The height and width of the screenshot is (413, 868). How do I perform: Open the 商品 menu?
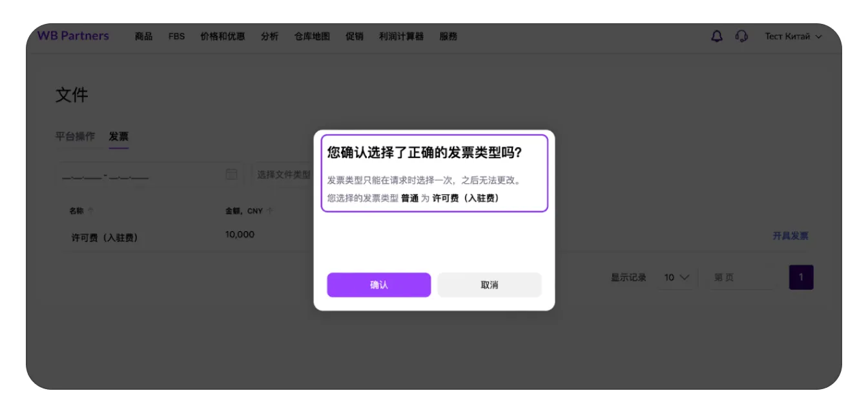click(x=143, y=36)
